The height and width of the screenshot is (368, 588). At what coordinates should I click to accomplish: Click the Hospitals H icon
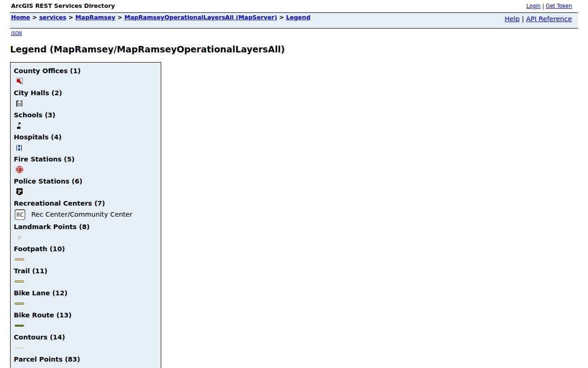[x=19, y=148]
